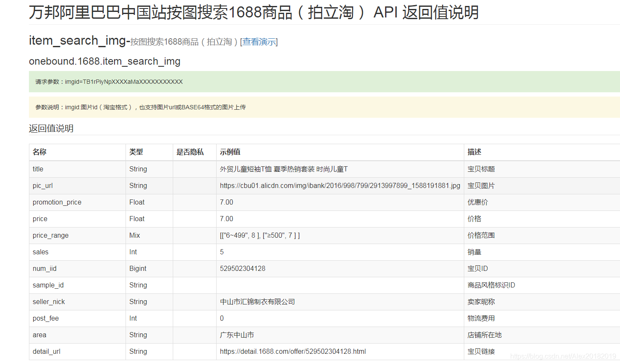The image size is (620, 364).
Task: Click the description 宝贝标题
Action: click(x=481, y=169)
